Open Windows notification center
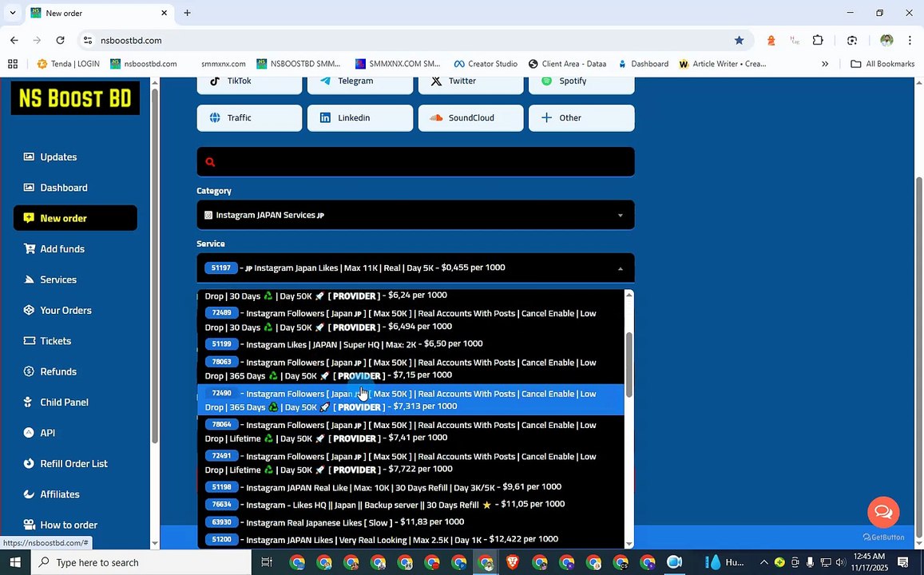The height and width of the screenshot is (575, 924). (x=902, y=562)
